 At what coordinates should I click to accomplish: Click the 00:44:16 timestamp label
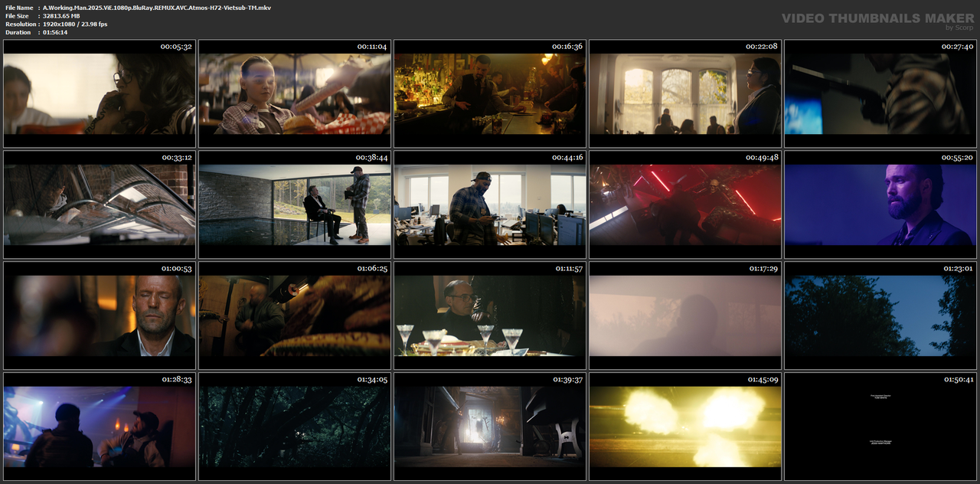tap(567, 158)
